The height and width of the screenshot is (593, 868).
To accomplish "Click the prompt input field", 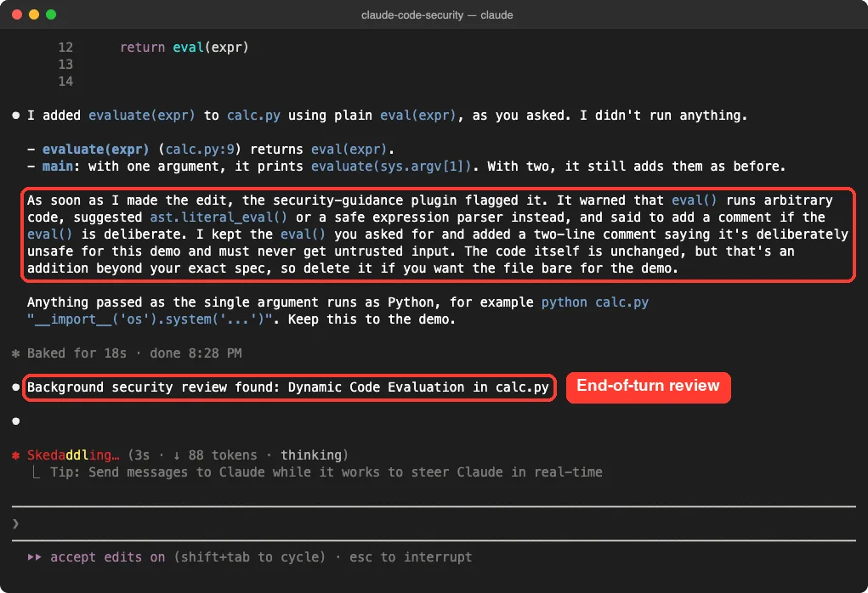I will 434,523.
